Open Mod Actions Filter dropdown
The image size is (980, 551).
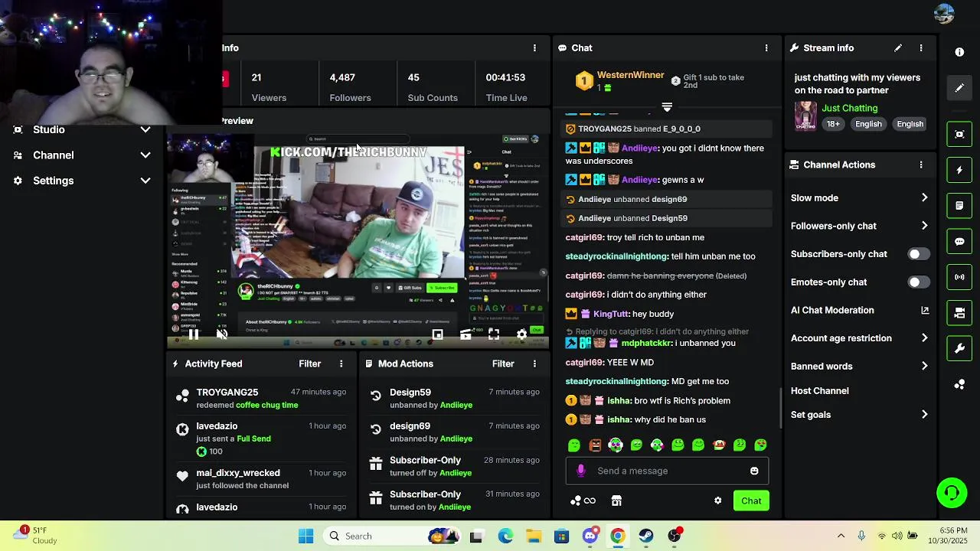click(503, 364)
